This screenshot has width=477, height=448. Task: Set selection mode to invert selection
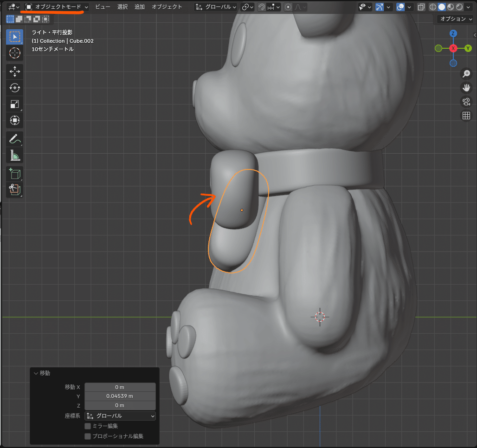pos(37,19)
